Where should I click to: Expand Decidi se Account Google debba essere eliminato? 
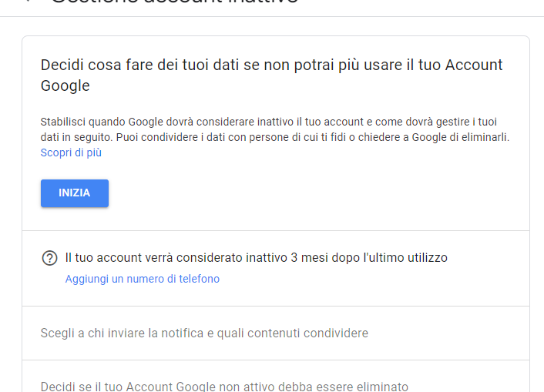(x=276, y=377)
